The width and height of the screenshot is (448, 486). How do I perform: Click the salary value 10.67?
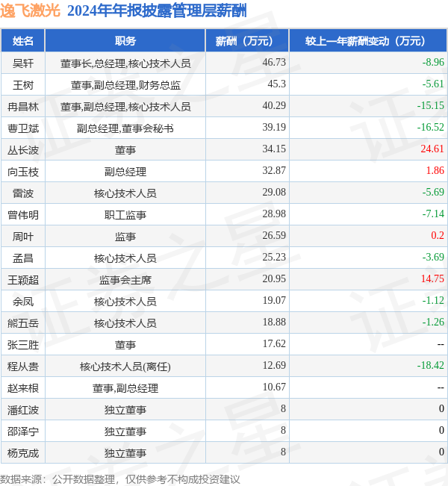tap(274, 387)
